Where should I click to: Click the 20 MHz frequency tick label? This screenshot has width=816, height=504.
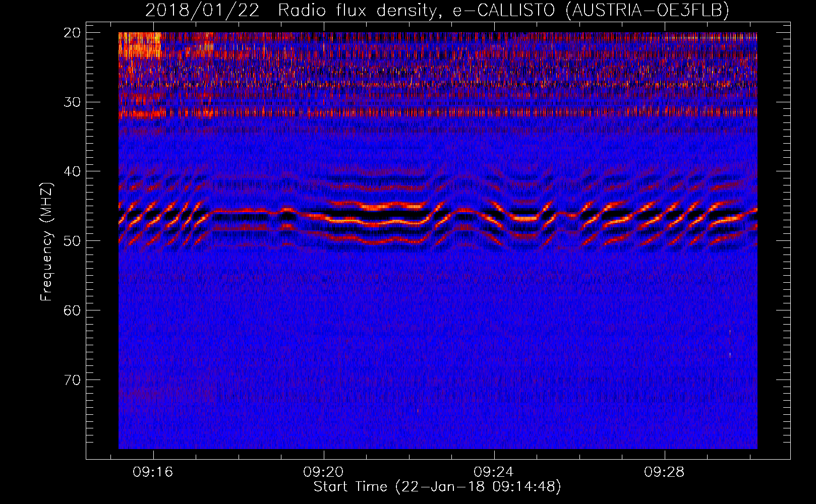pyautogui.click(x=73, y=32)
